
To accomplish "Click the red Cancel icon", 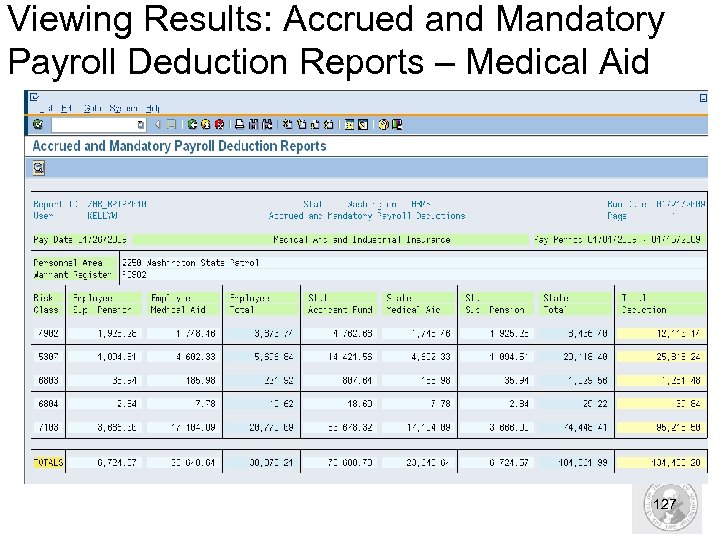I will (x=219, y=124).
